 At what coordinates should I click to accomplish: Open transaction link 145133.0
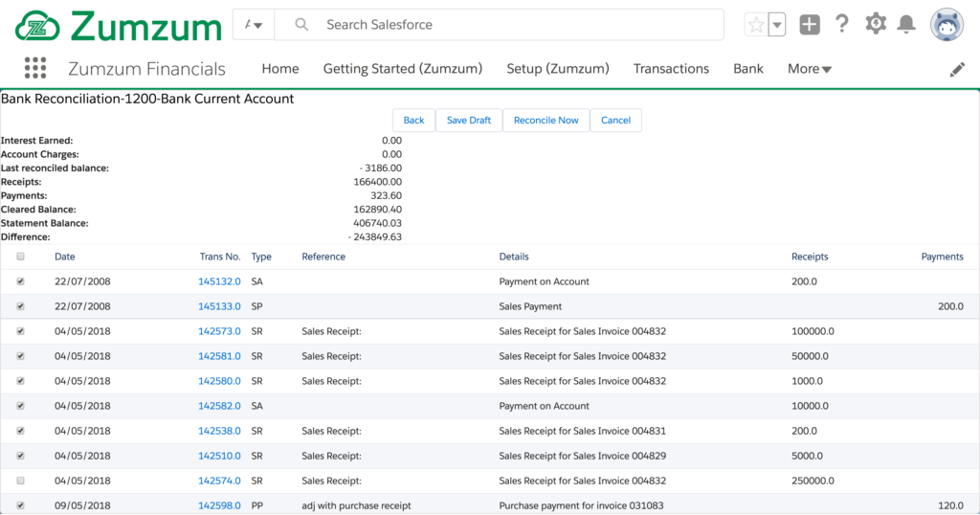219,306
